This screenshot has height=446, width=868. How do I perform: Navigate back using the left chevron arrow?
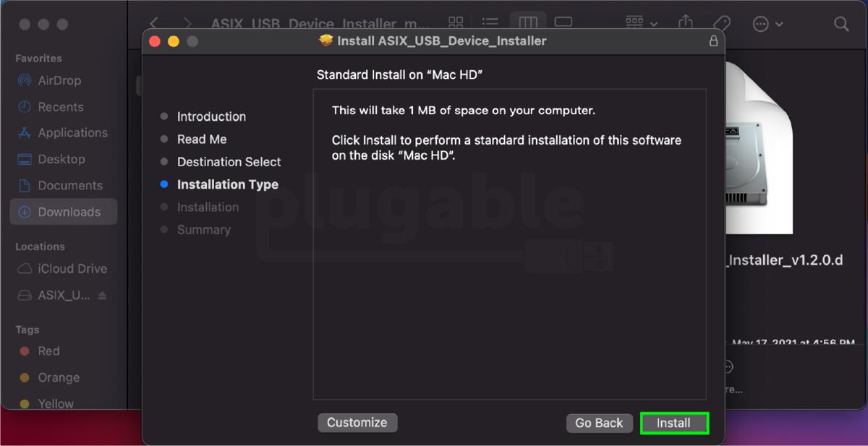(153, 23)
